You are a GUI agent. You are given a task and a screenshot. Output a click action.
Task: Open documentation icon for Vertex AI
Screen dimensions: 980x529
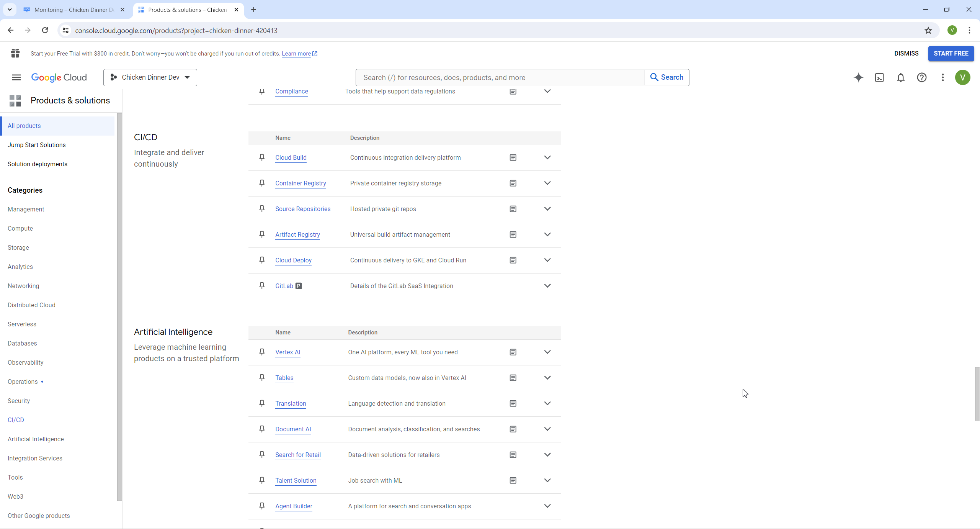click(x=513, y=352)
